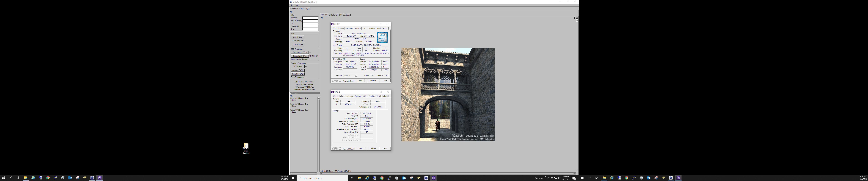Click the Console panel vertical scrollbar
The image size is (868, 181).
pos(318,135)
